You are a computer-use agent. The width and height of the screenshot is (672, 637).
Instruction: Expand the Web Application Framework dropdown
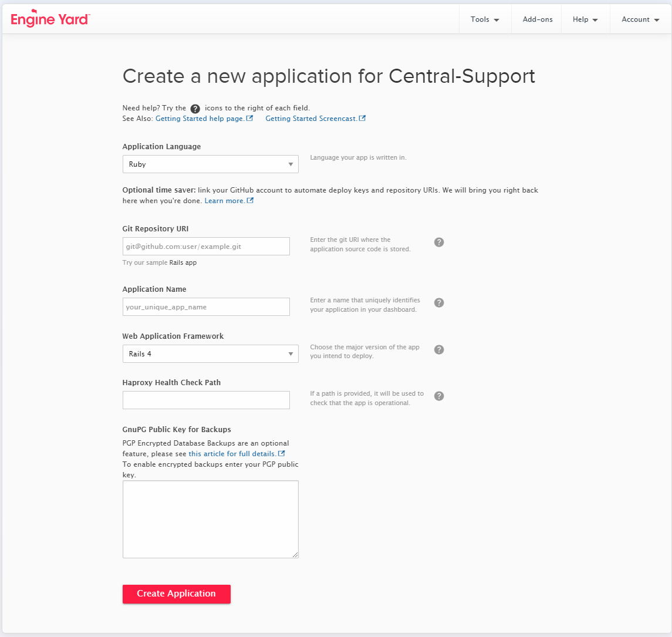pyautogui.click(x=210, y=354)
